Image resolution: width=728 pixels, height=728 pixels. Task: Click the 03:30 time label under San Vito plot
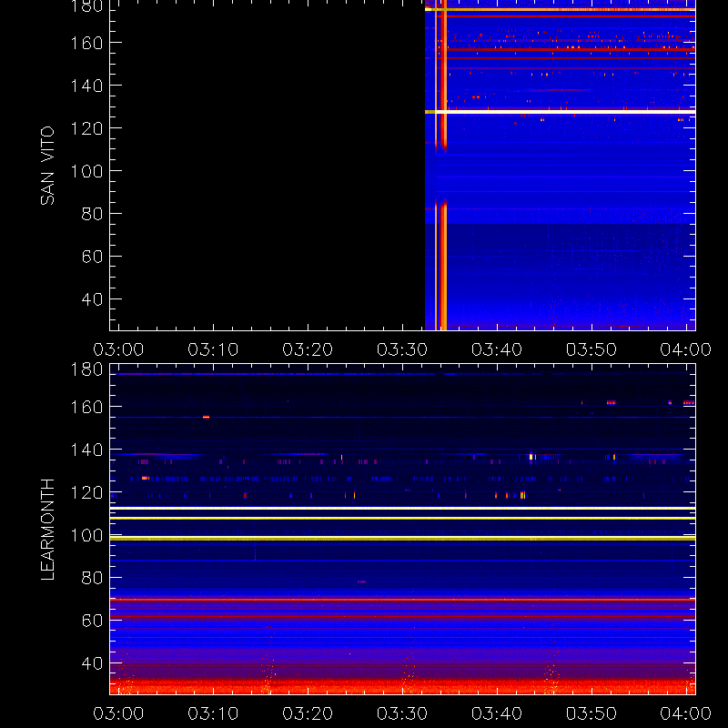[402, 349]
